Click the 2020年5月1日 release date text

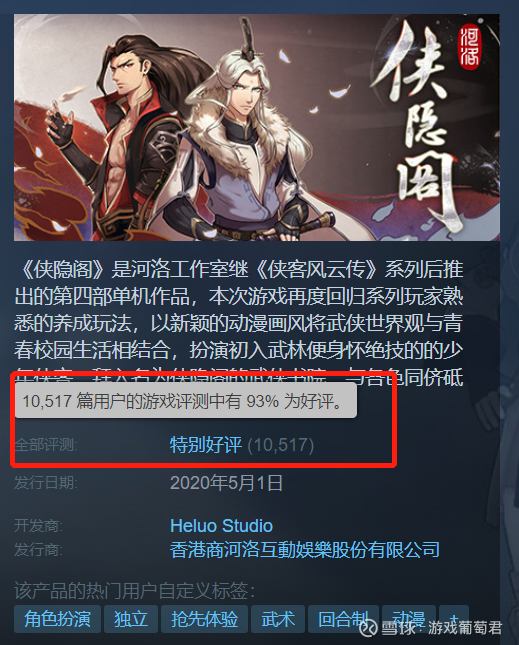(x=226, y=483)
